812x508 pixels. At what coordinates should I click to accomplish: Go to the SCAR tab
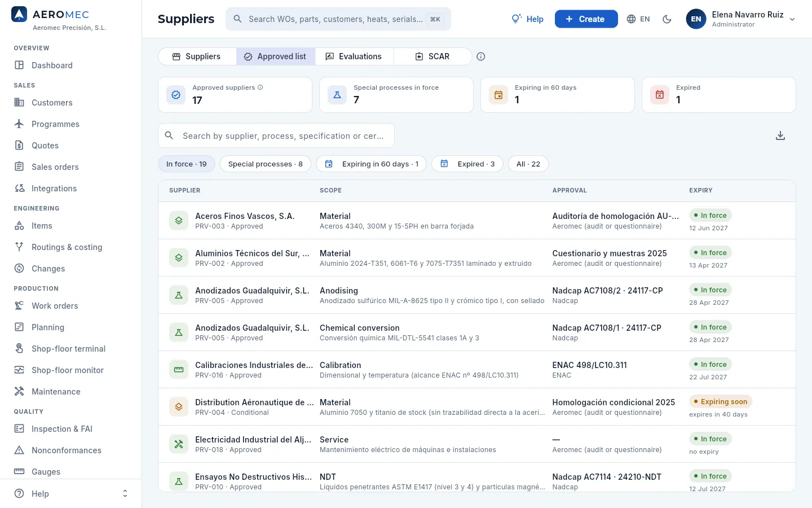coord(433,56)
